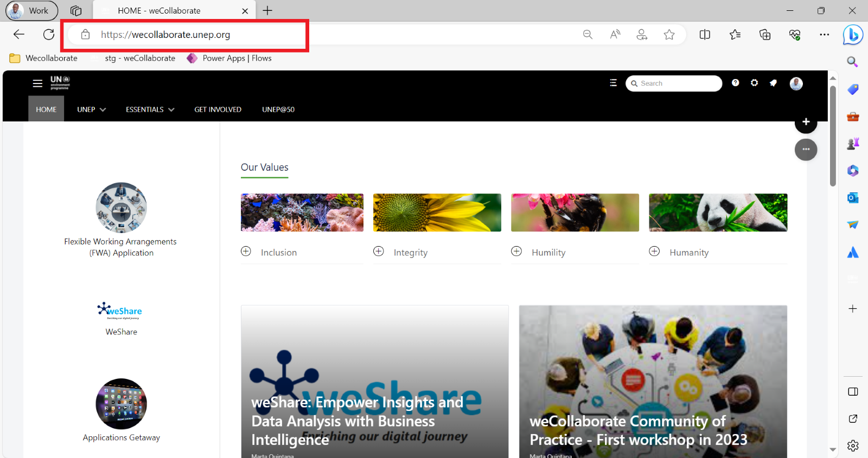Open Browser essentials heart icon

click(795, 35)
